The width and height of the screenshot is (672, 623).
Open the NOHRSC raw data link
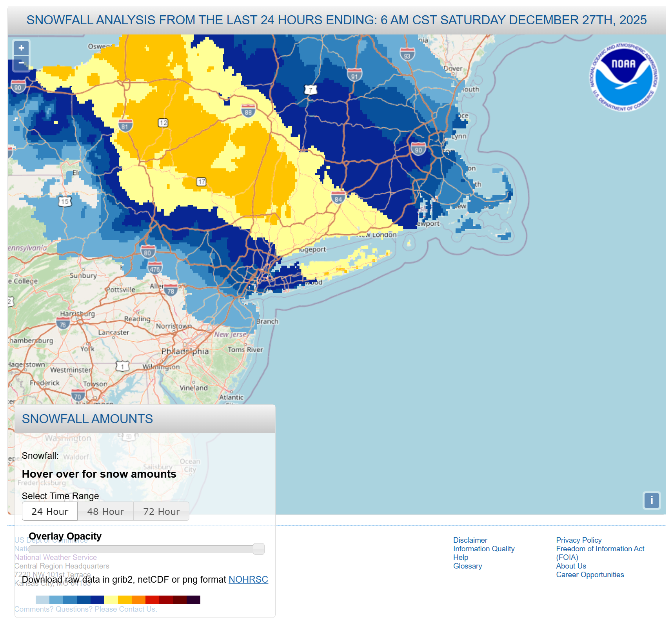click(x=248, y=580)
